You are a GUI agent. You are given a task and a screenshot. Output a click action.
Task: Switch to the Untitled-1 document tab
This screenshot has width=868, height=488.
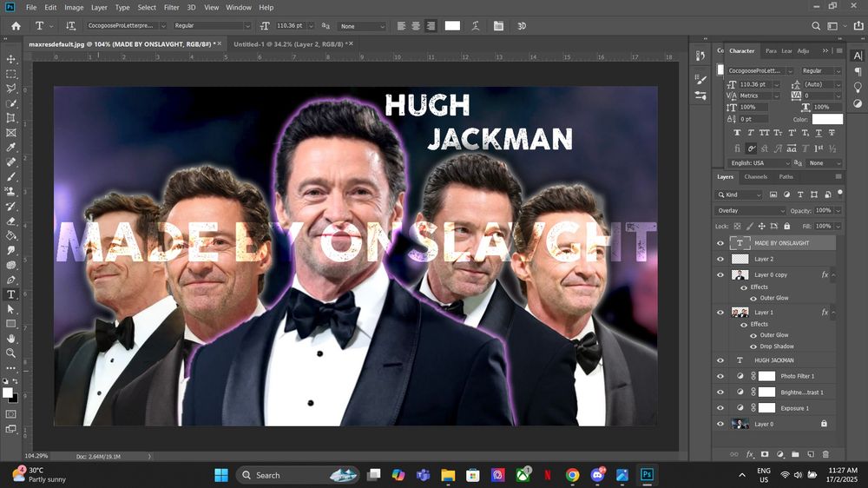[286, 43]
